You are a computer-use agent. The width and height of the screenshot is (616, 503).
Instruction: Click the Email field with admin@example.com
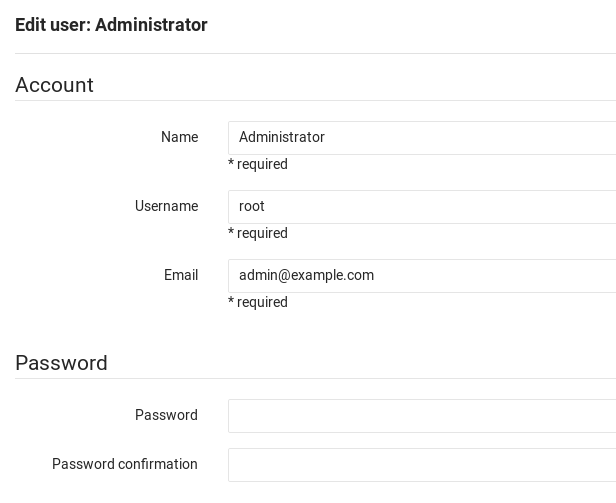click(x=420, y=276)
